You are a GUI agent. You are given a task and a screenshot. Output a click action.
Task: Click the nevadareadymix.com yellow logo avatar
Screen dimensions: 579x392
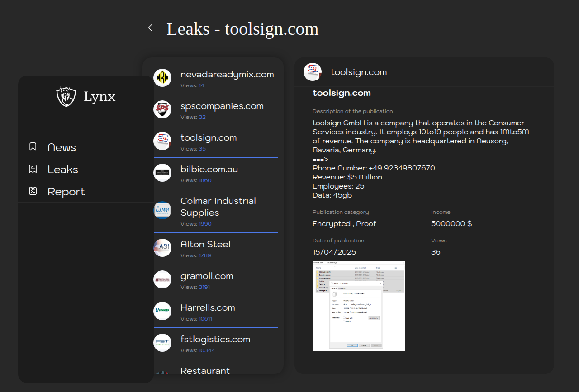(x=162, y=78)
